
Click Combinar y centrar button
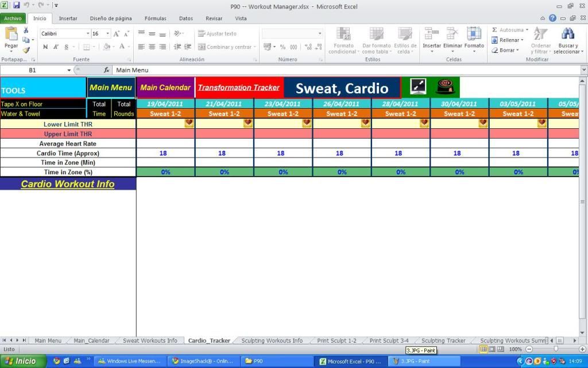tap(226, 47)
